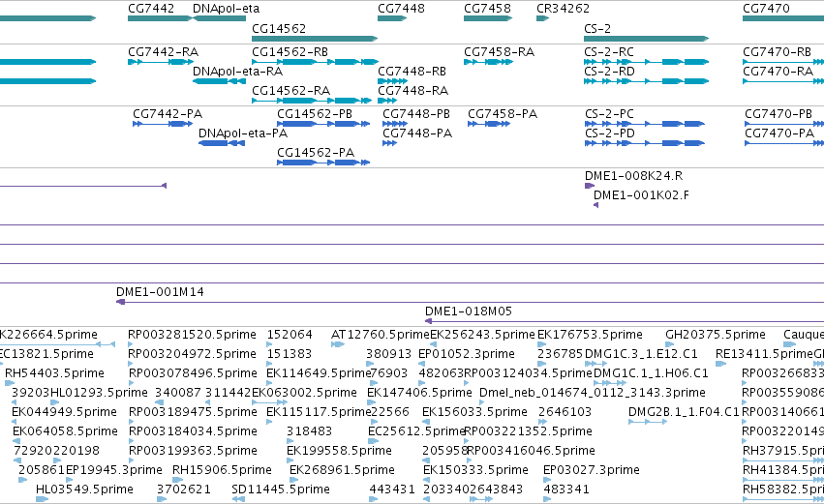Open transcript DNApol-eta-RA label
The image size is (824, 504).
click(237, 72)
